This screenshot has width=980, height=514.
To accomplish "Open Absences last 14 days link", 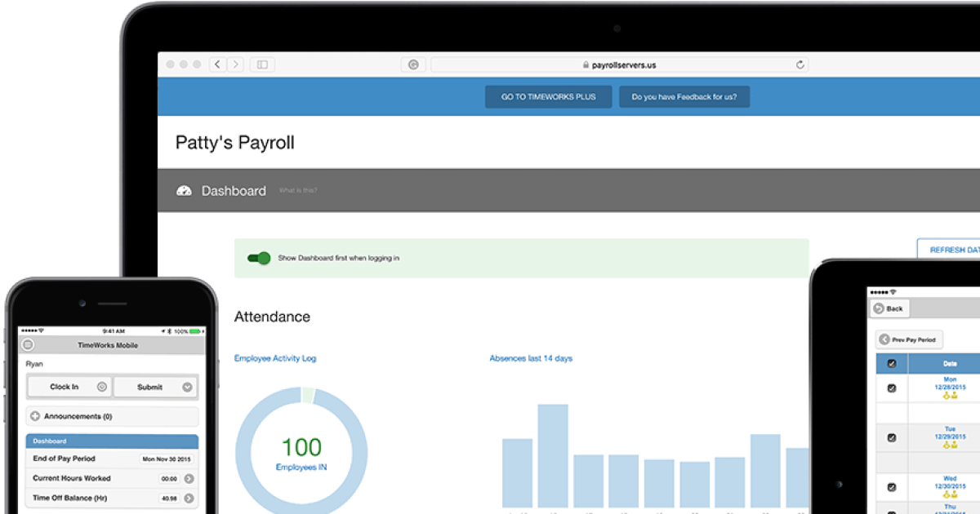I will (531, 358).
